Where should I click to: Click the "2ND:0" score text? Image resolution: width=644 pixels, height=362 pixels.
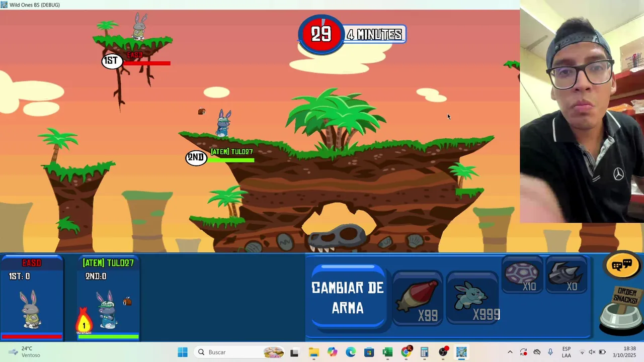(96, 277)
